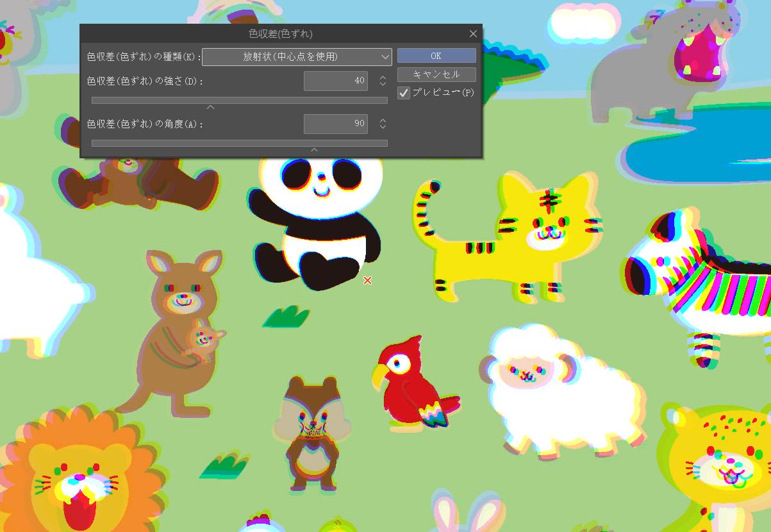Decrease the strength with the down stepper arrow
The image size is (771, 532).
pos(382,84)
